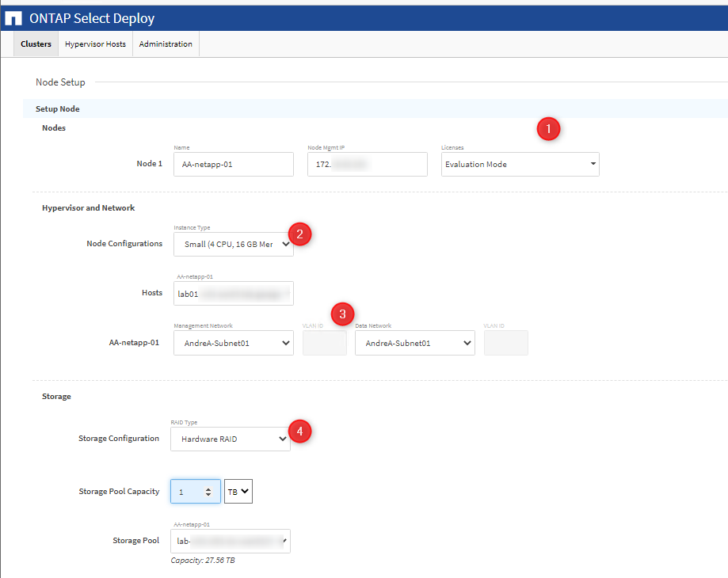Image resolution: width=728 pixels, height=578 pixels.
Task: Click red callout marker number 4
Action: [299, 431]
